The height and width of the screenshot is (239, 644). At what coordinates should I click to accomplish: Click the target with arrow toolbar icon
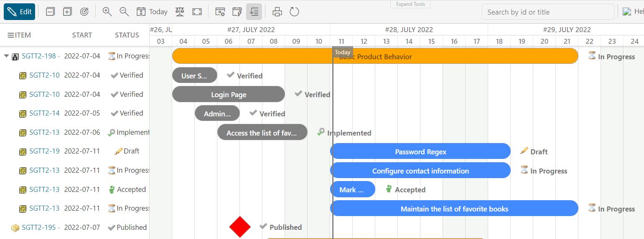84,12
